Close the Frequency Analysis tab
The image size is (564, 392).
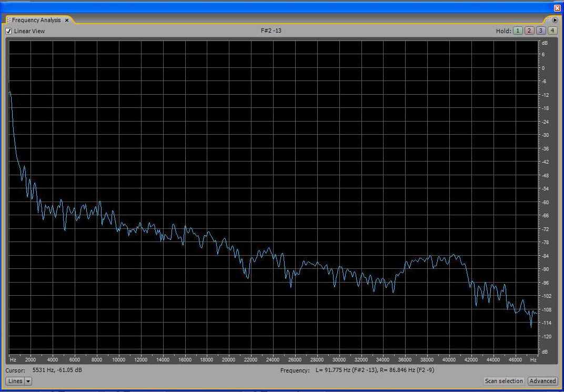[x=67, y=20]
